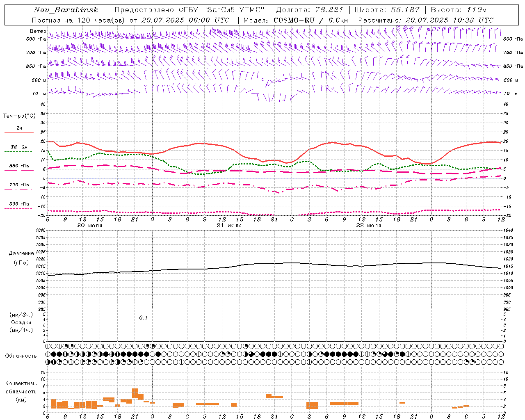Image resolution: width=525 pixels, height=420 pixels.
Task: Click 'Предоставлено ФГБУ "ЗапСиб УГМС"' provider text
Action: pyautogui.click(x=190, y=10)
